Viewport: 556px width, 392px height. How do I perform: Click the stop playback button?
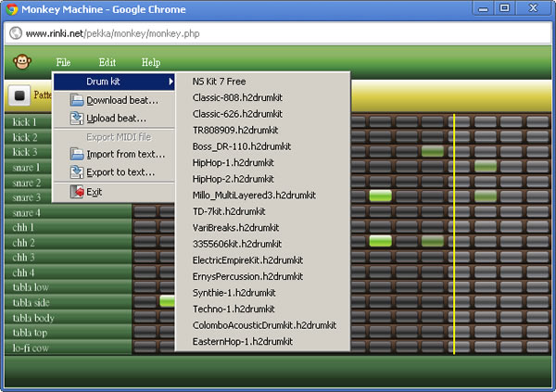point(19,95)
